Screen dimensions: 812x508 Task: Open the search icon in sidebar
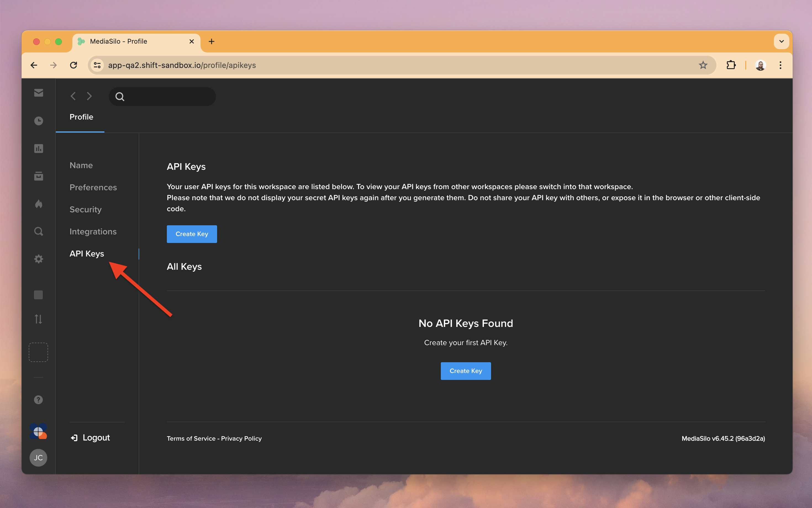click(x=38, y=231)
